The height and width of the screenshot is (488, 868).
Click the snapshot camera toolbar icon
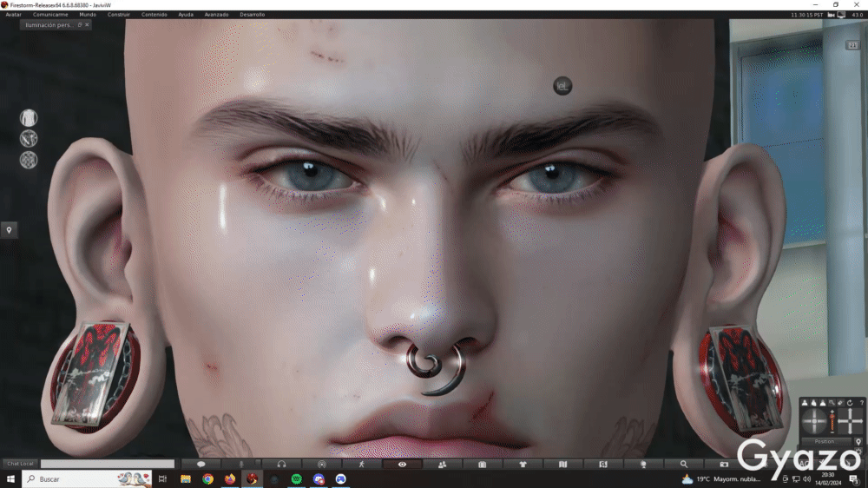(724, 465)
